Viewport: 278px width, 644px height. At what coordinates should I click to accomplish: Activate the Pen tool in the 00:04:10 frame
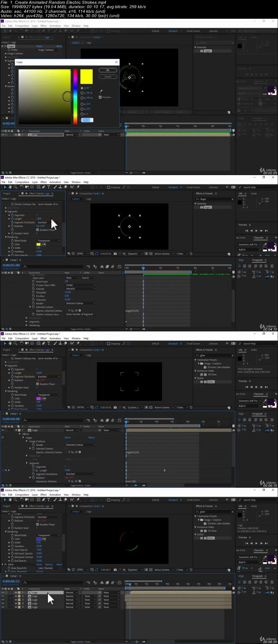[43, 187]
